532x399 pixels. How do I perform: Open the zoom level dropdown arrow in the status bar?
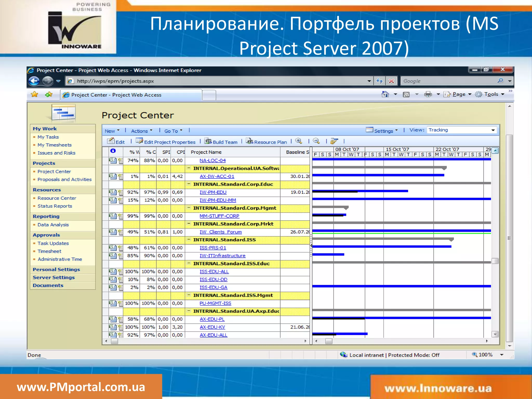502,355
